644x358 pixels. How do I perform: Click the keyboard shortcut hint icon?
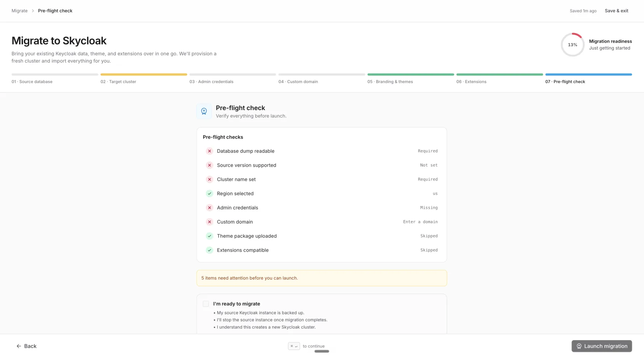pyautogui.click(x=294, y=346)
